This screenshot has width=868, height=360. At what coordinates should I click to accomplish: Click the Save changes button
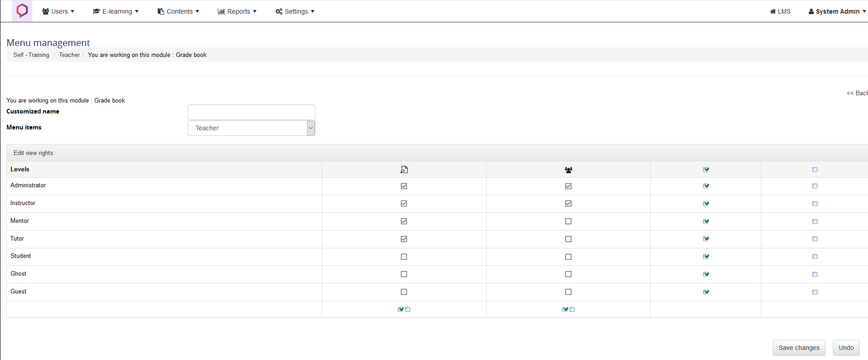tap(799, 348)
